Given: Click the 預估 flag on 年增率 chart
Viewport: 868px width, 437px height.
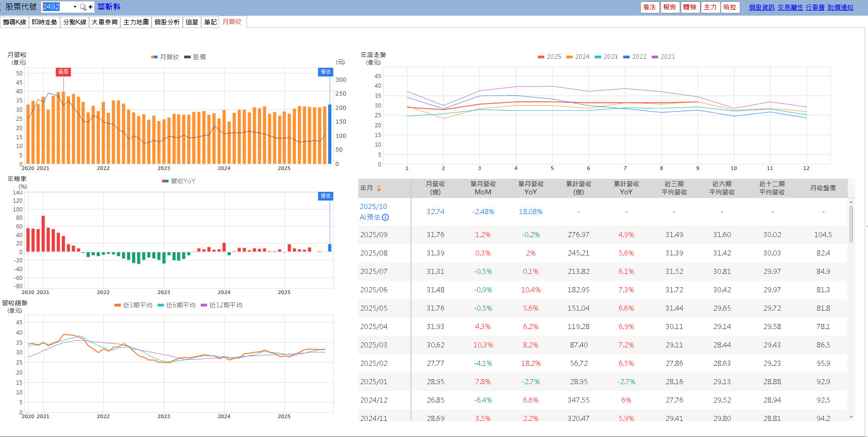Looking at the screenshot, I should pyautogui.click(x=325, y=196).
